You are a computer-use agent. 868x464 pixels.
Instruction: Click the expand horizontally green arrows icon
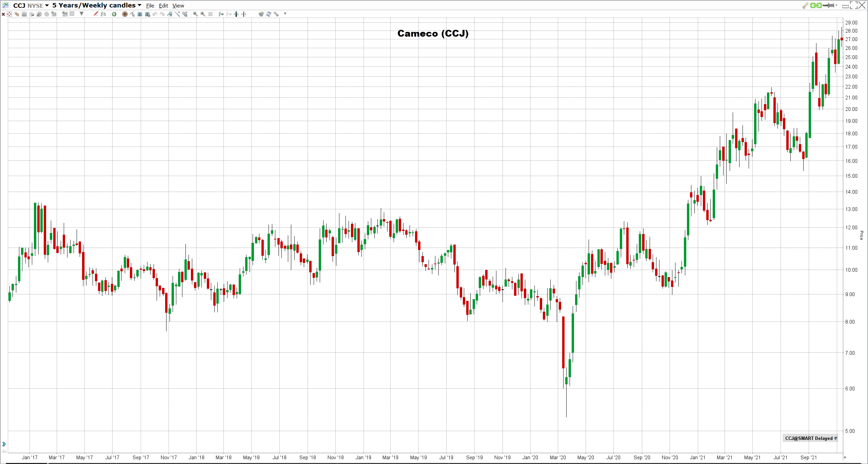(236, 14)
